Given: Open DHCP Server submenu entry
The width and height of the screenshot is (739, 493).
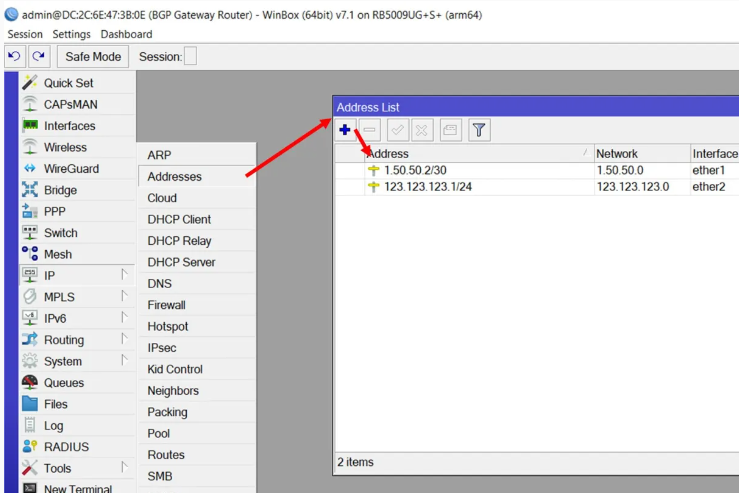Looking at the screenshot, I should pos(197,262).
